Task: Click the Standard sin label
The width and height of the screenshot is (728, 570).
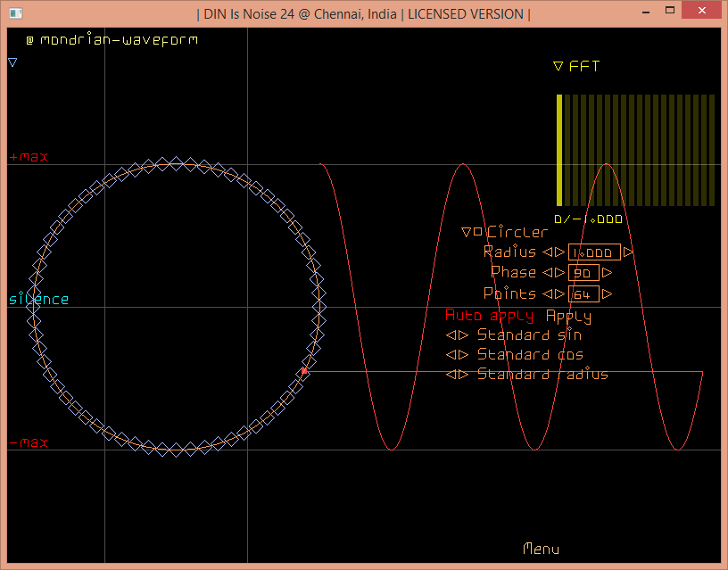Action: 529,335
